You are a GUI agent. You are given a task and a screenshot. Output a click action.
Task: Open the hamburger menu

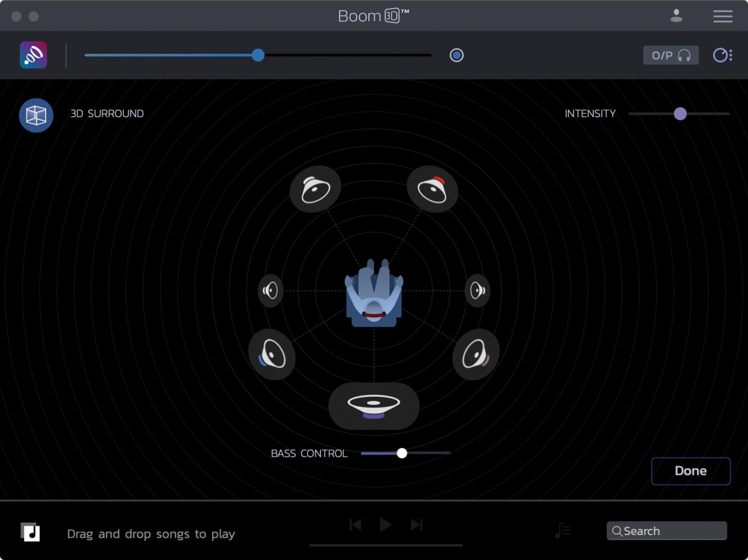(x=723, y=16)
